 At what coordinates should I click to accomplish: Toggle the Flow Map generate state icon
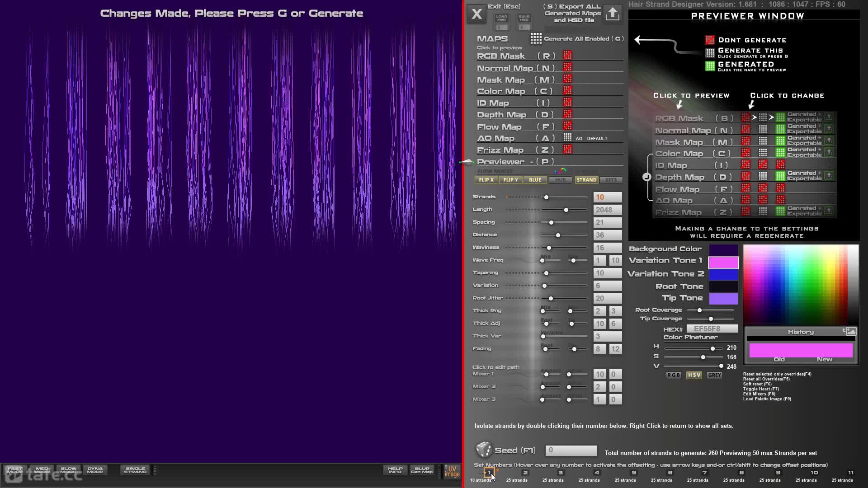tap(567, 126)
